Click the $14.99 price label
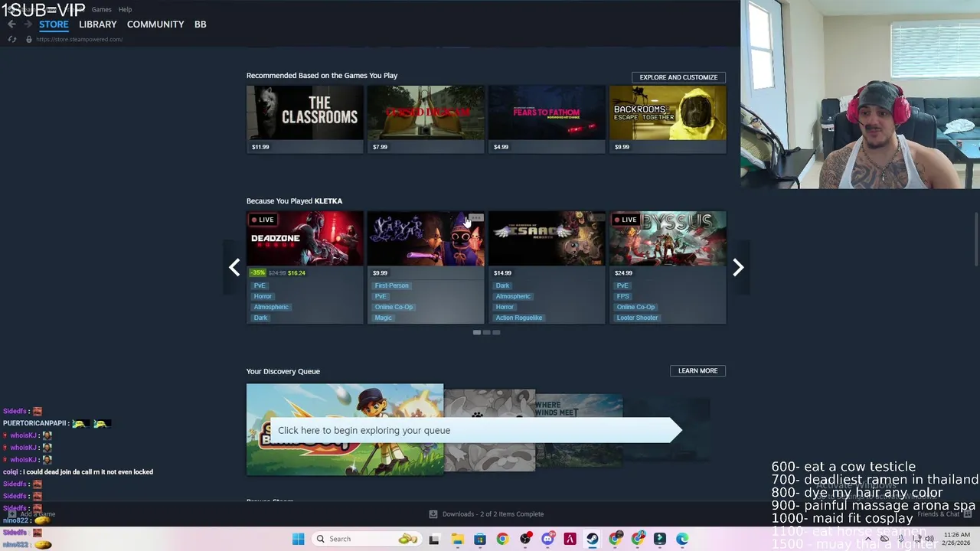 tap(502, 272)
